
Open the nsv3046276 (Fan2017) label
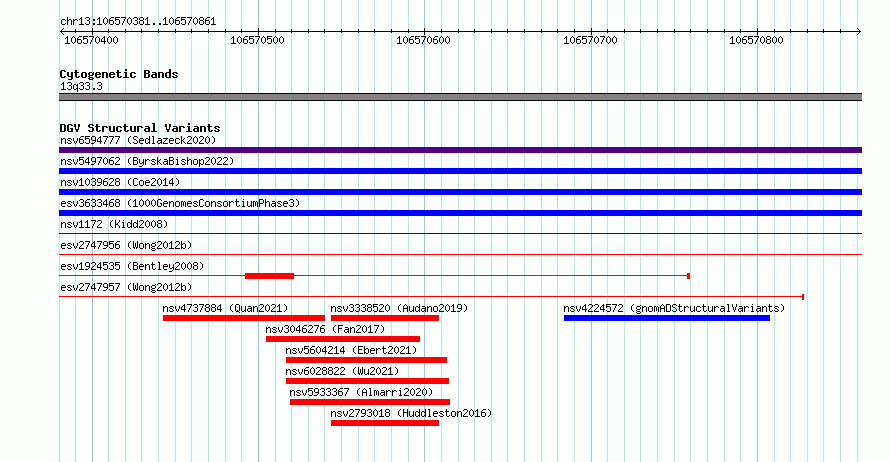325,329
